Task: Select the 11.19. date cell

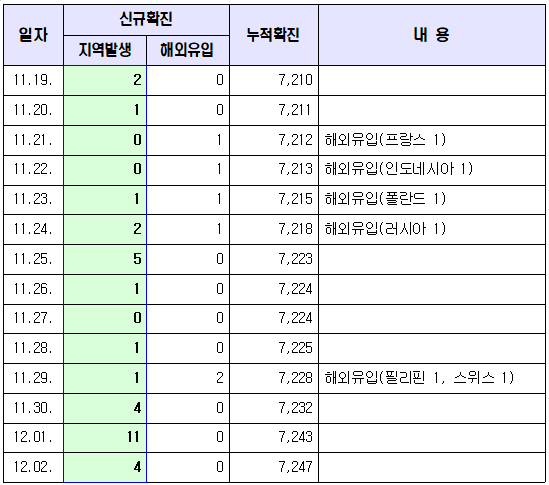Action: tap(34, 80)
